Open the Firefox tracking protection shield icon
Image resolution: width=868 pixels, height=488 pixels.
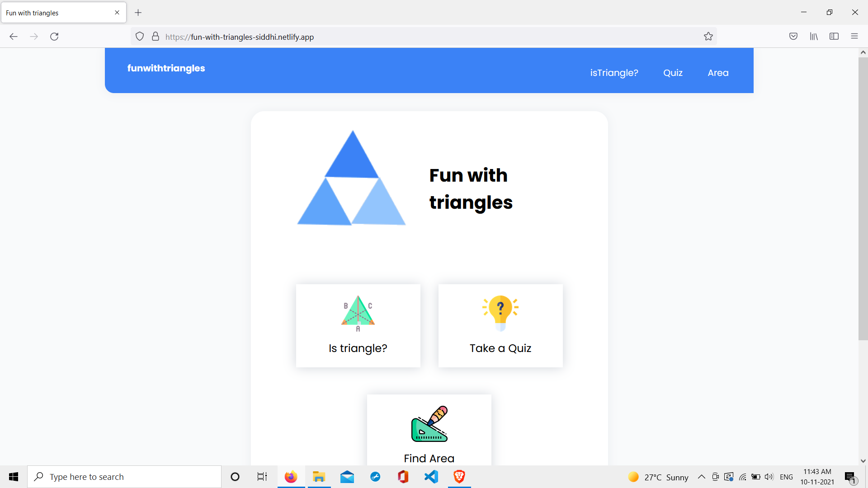point(140,37)
